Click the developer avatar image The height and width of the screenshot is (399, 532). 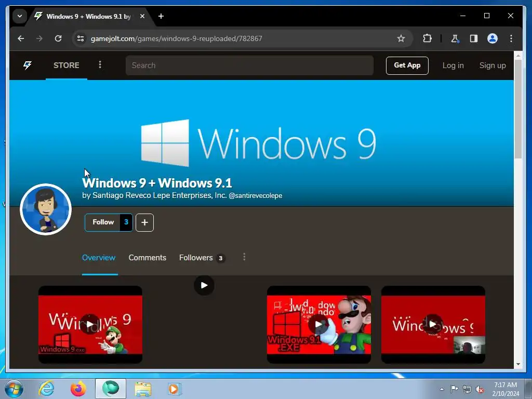46,209
